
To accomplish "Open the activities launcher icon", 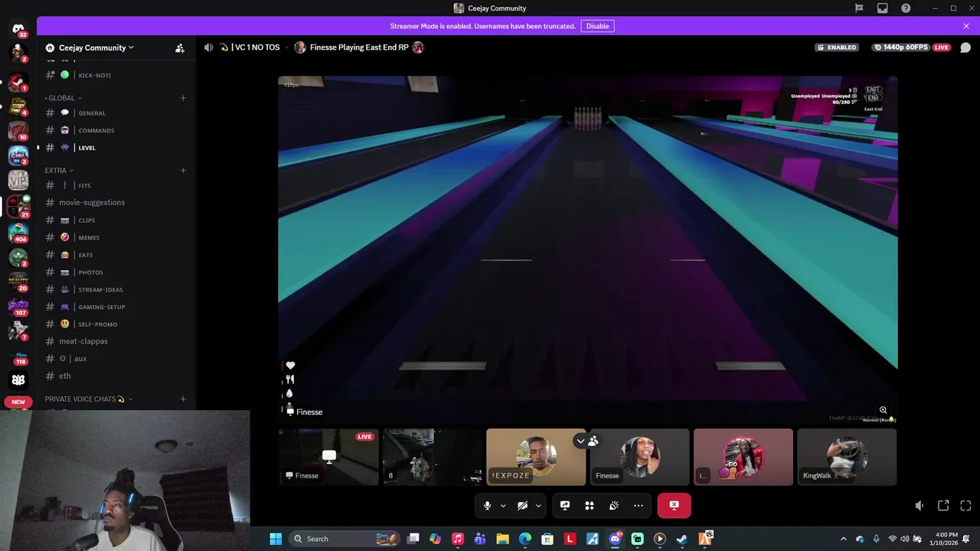I will click(590, 505).
